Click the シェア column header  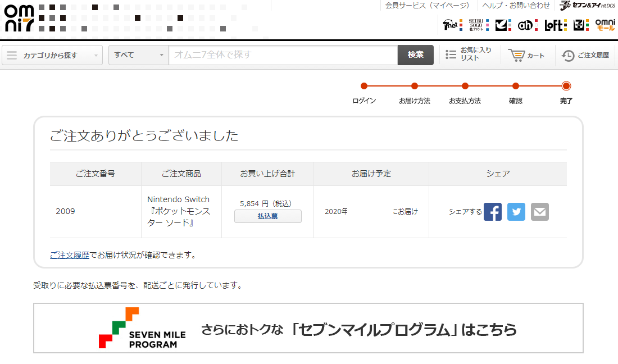point(498,174)
